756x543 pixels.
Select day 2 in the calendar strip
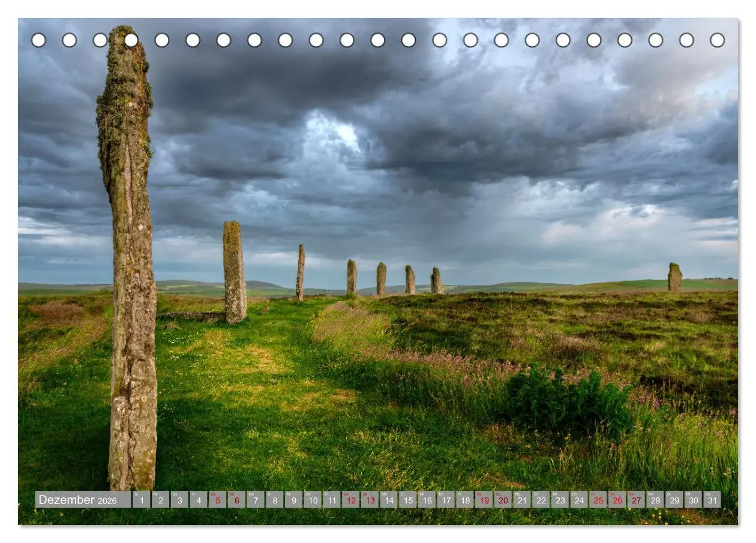click(160, 500)
